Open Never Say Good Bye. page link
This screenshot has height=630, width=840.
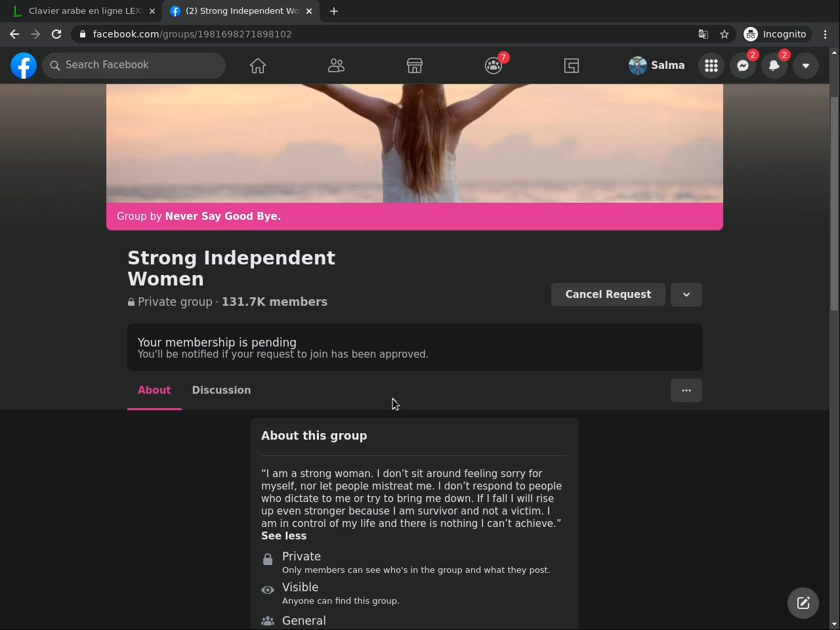point(222,217)
